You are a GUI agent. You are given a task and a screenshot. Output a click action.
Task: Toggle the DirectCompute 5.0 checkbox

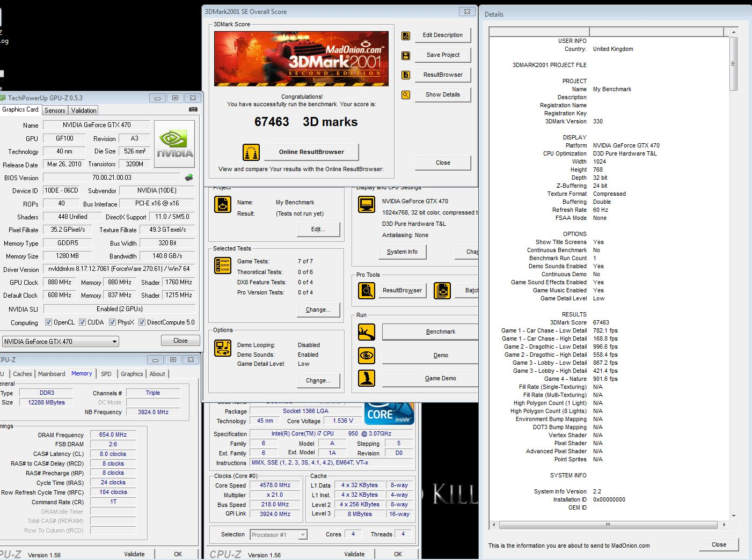click(142, 322)
